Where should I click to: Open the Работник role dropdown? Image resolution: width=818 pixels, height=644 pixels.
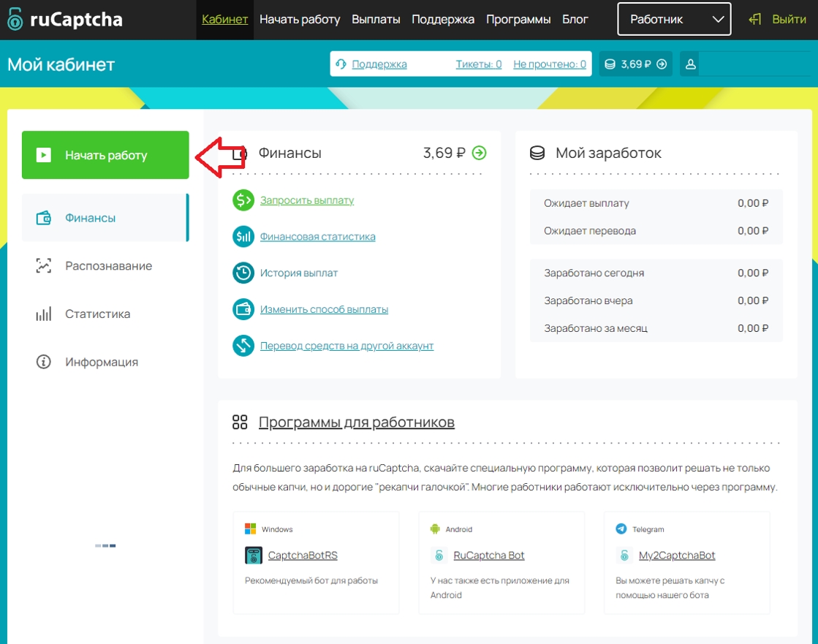tap(674, 19)
